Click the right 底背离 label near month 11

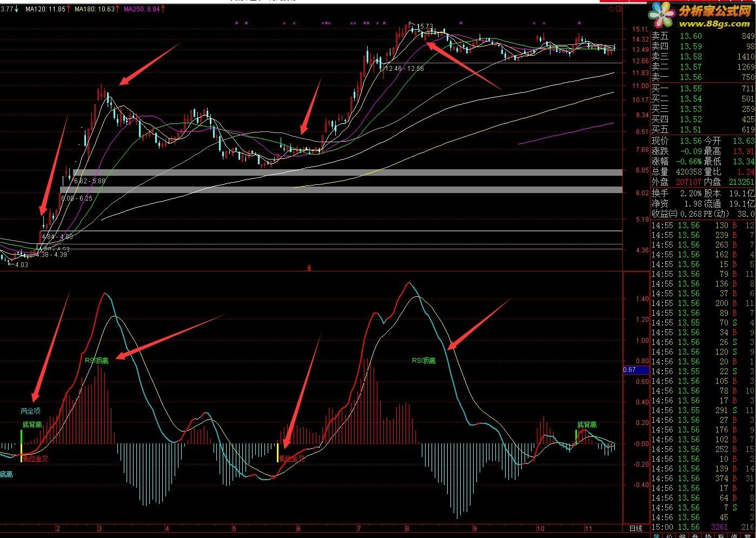587,425
